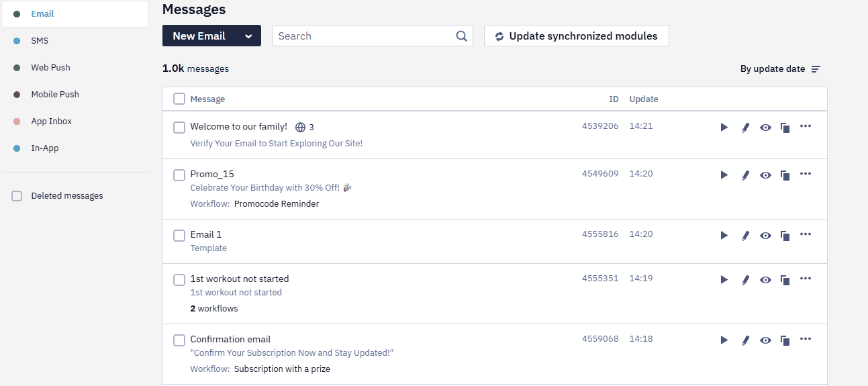
Task: Tick the Deleted messages checkbox
Action: pyautogui.click(x=17, y=196)
